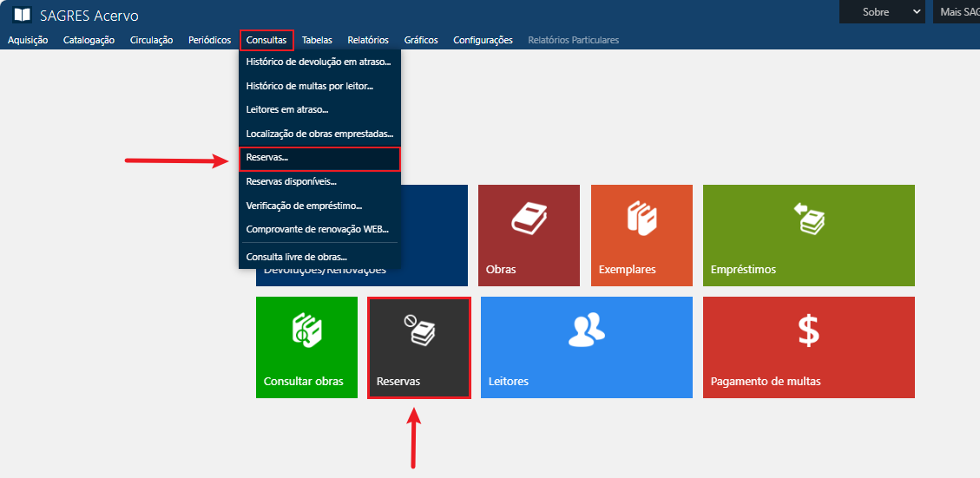Click the Leitores people icon
This screenshot has width=980, height=478.
tap(586, 330)
